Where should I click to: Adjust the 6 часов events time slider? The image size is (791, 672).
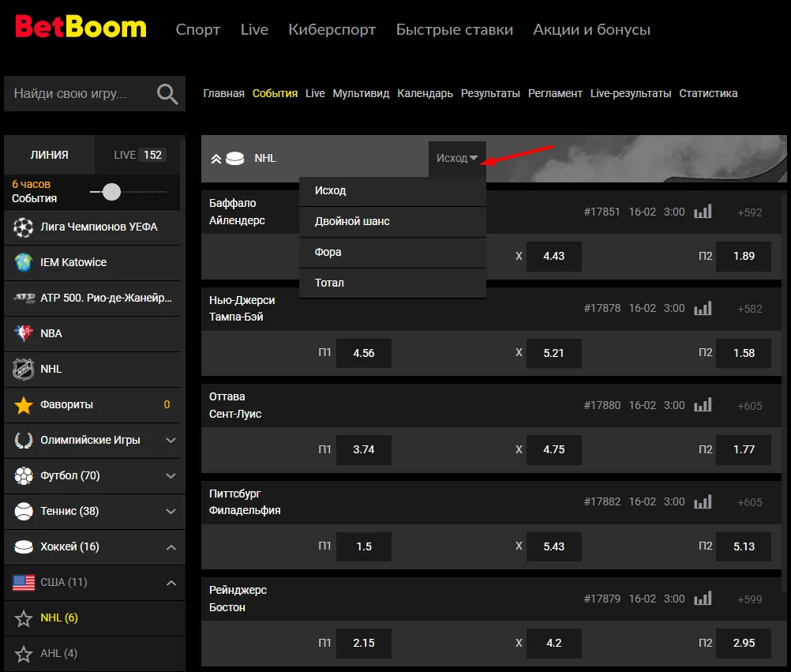111,192
